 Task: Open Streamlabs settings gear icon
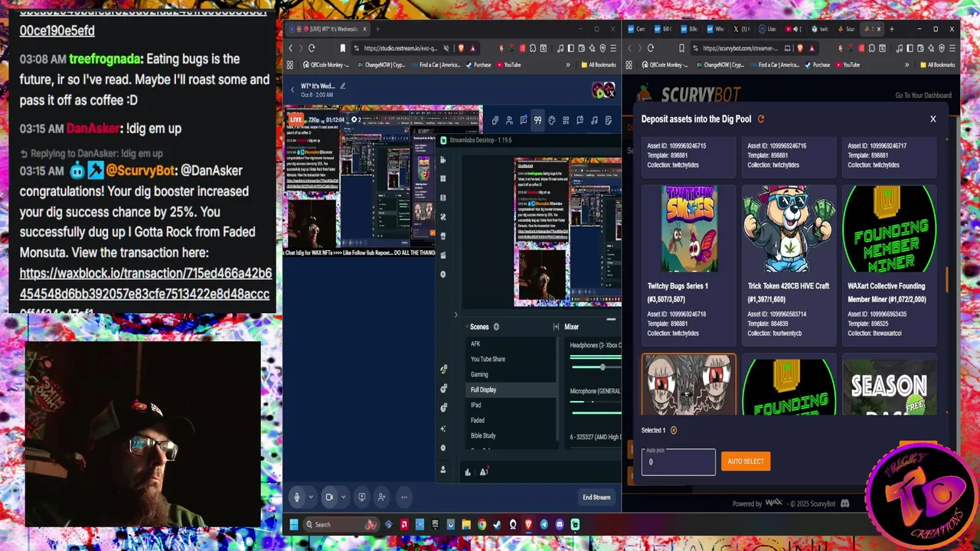(443, 448)
